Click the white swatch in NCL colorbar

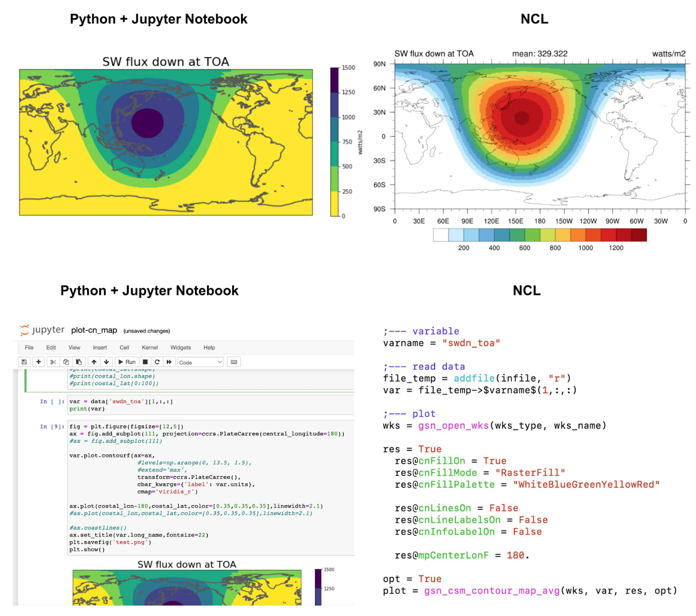(x=441, y=235)
